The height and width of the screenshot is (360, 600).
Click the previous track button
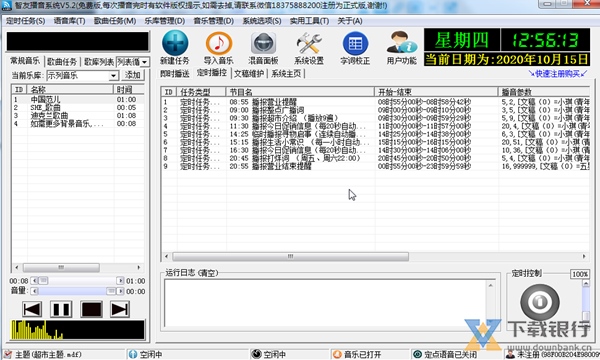pos(32,309)
